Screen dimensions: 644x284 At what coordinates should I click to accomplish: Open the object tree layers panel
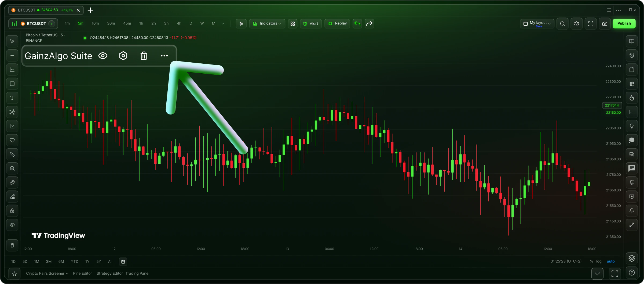tap(632, 258)
